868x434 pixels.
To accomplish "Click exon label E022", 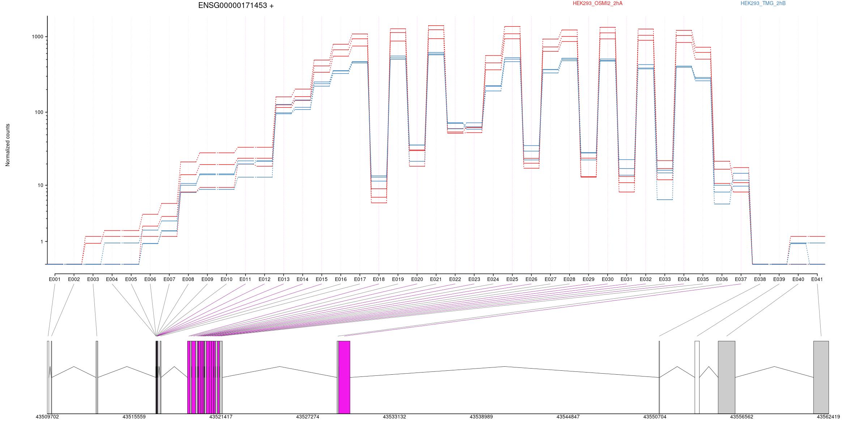I will (455, 279).
